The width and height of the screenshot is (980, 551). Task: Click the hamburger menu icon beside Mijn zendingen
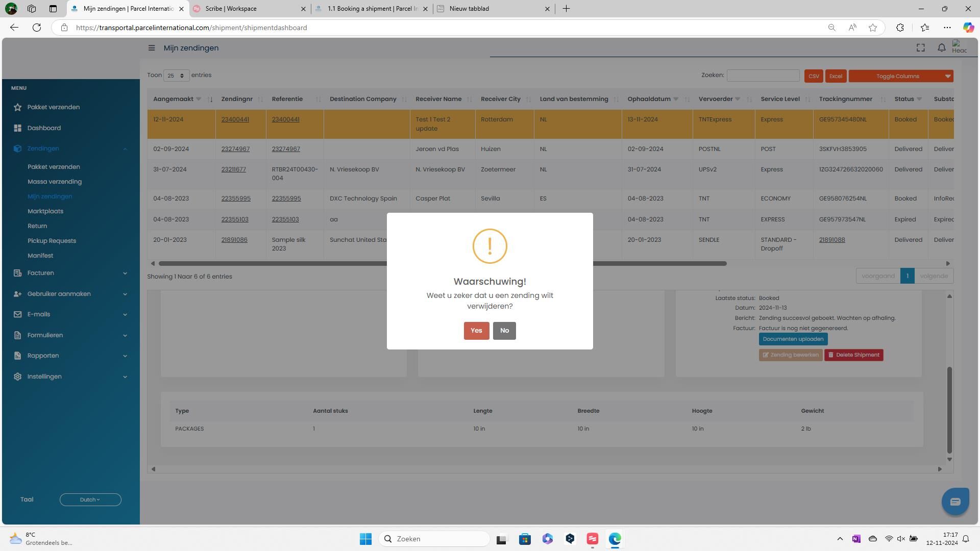[152, 48]
